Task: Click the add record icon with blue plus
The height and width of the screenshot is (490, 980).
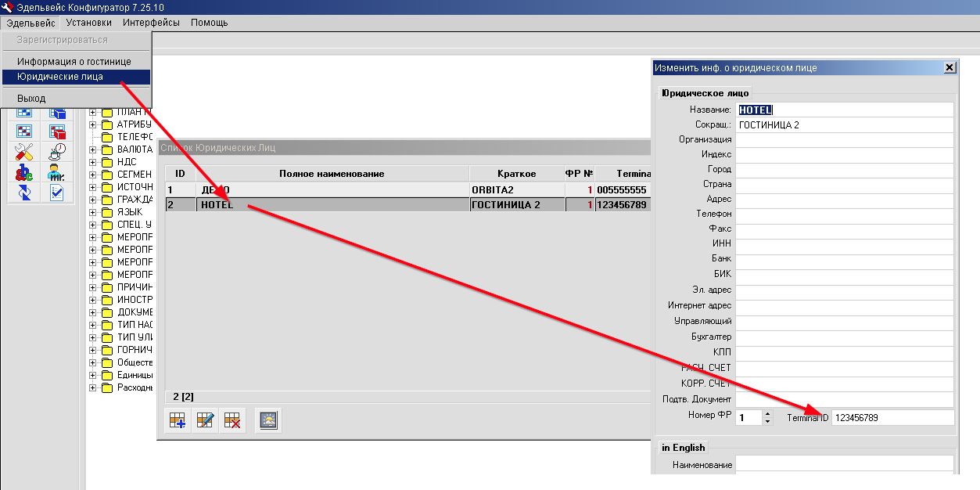Action: point(176,421)
